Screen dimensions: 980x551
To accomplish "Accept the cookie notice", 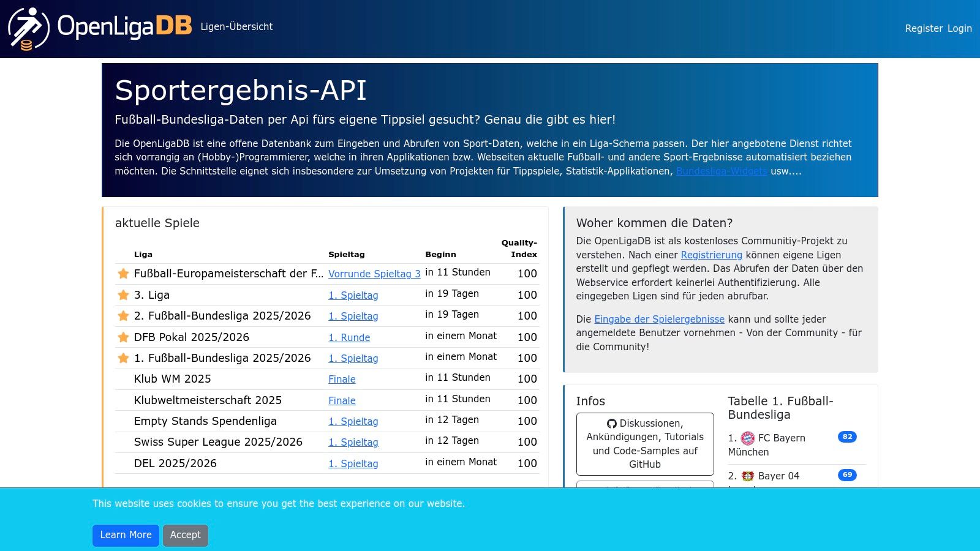I will (x=186, y=535).
